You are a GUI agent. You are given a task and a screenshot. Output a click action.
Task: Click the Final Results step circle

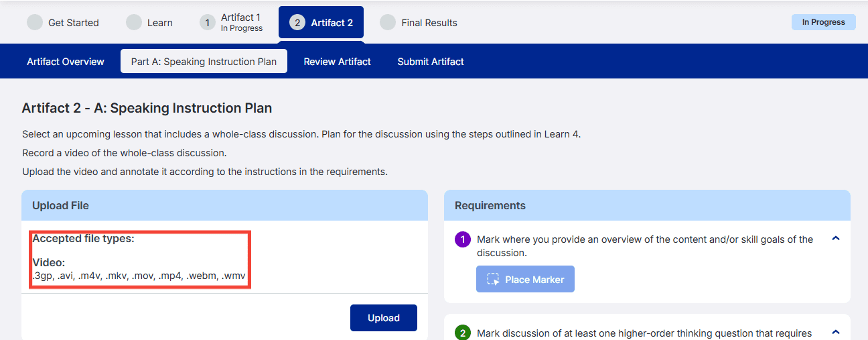pos(388,23)
